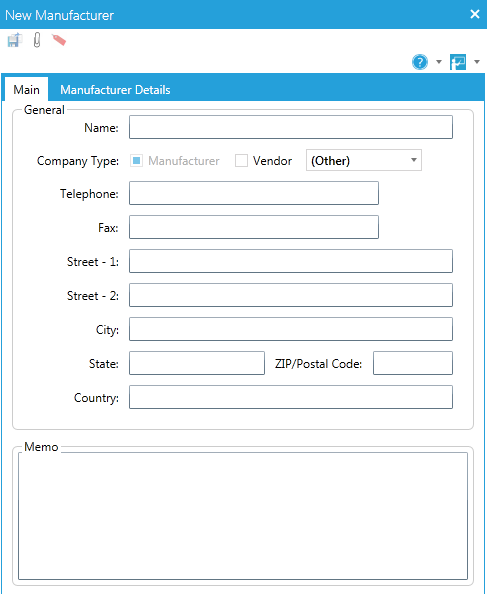
Task: Click the ZIP/Postal Code field
Action: (413, 363)
